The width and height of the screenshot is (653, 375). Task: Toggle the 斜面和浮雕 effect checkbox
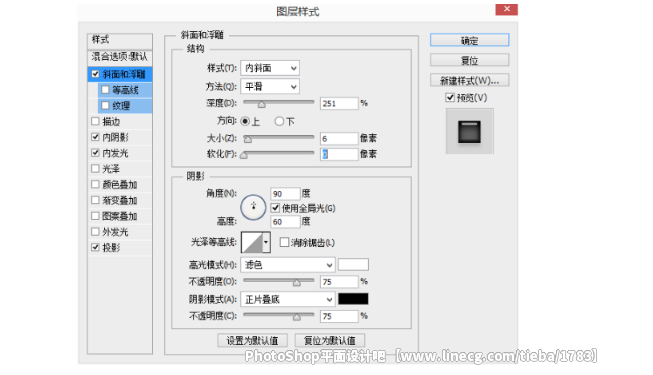[x=95, y=74]
